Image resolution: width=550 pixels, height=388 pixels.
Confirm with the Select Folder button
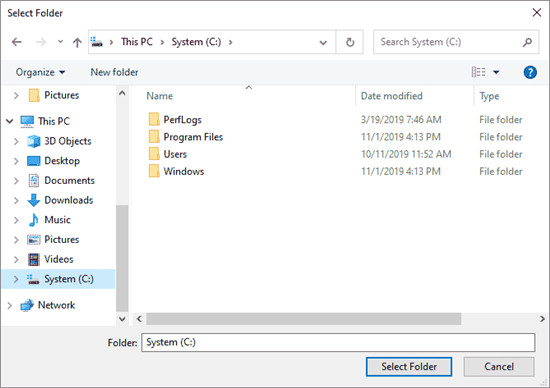409,367
